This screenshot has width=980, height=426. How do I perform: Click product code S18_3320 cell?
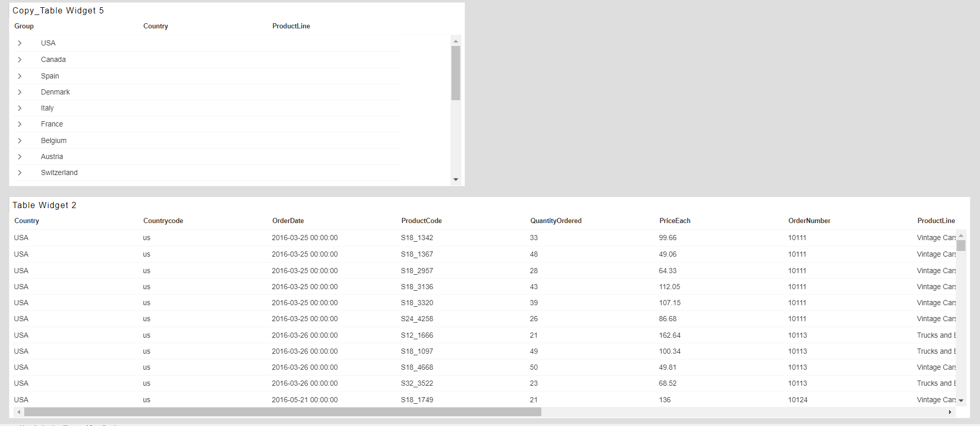[x=417, y=303]
